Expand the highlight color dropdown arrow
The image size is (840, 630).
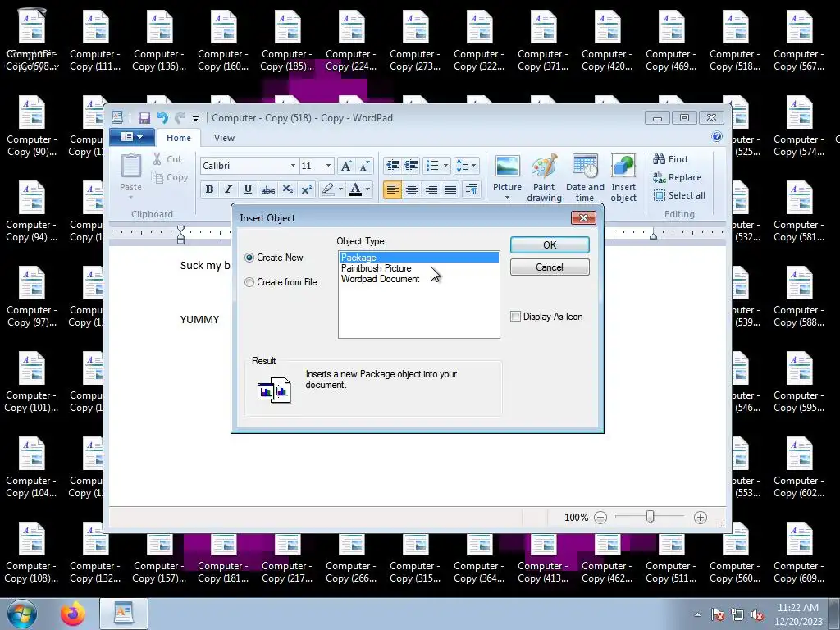pyautogui.click(x=340, y=189)
